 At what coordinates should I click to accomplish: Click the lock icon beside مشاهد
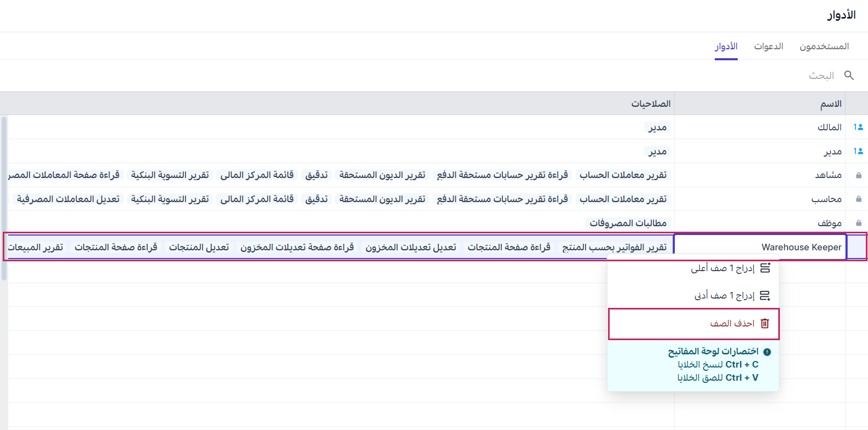(859, 175)
